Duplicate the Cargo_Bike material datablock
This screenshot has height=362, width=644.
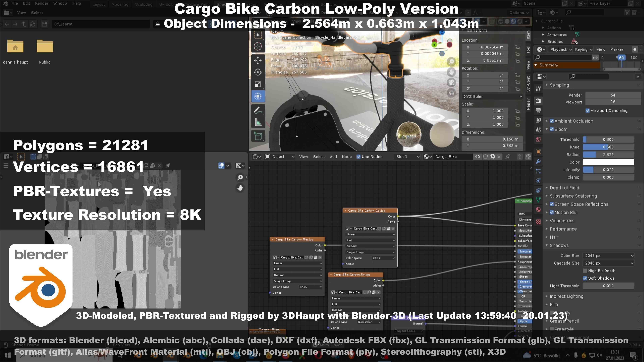coord(492,157)
